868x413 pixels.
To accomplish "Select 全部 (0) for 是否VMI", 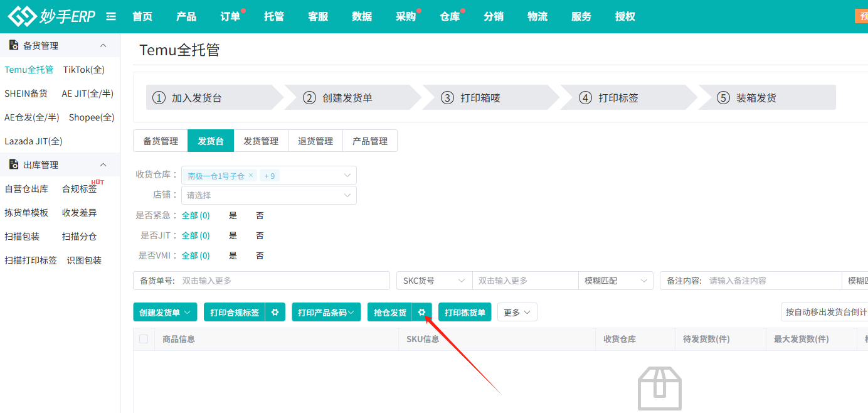I will 196,255.
